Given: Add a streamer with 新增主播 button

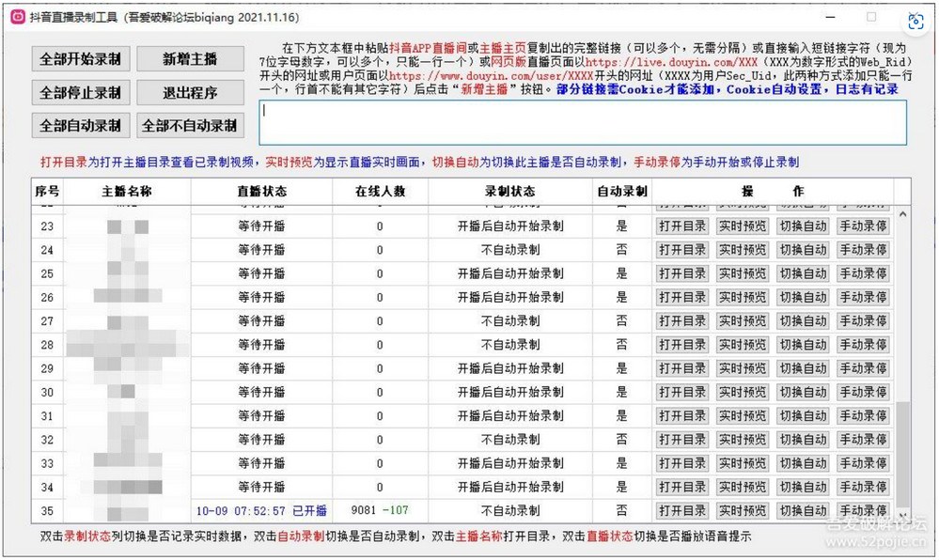Looking at the screenshot, I should coord(190,58).
